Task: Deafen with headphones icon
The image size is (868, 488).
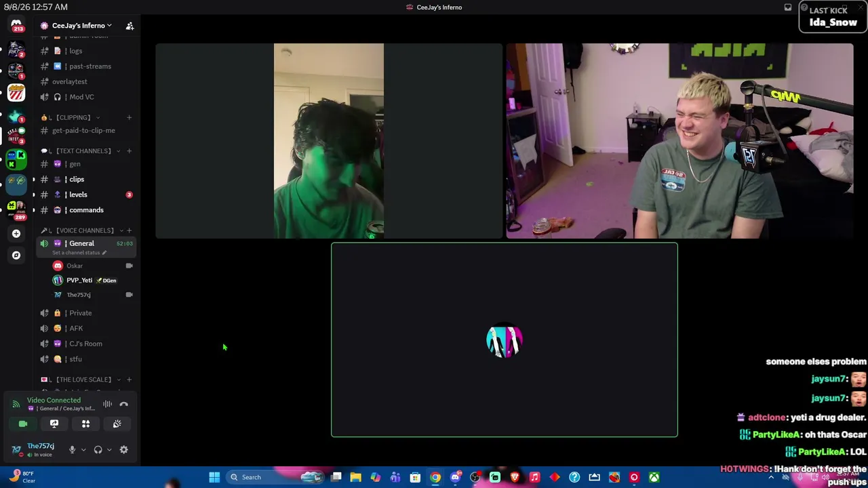Action: coord(98,449)
